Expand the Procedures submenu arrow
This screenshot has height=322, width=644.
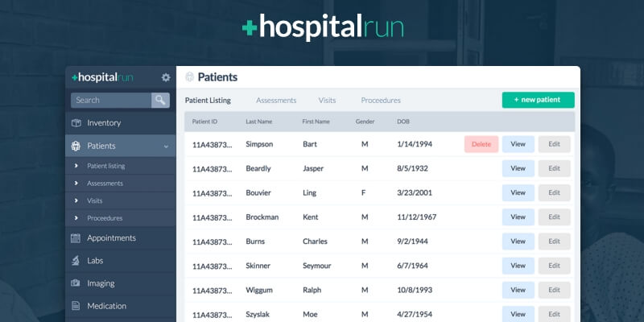point(76,217)
